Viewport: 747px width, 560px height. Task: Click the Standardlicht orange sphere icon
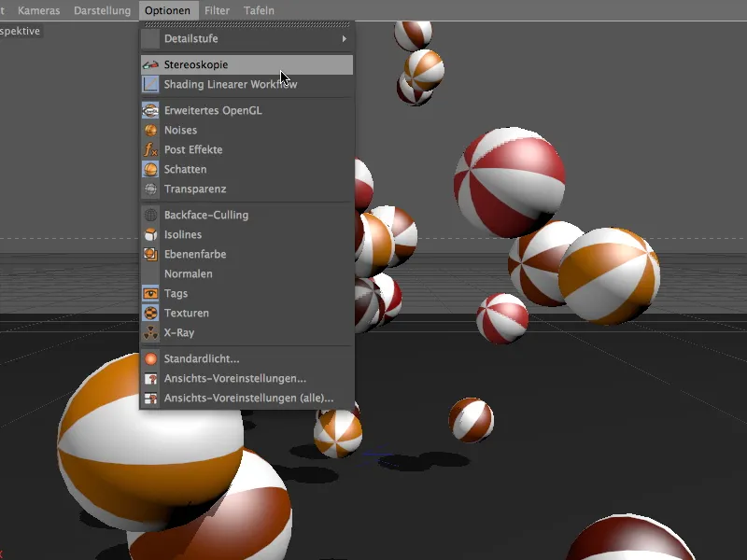[150, 358]
